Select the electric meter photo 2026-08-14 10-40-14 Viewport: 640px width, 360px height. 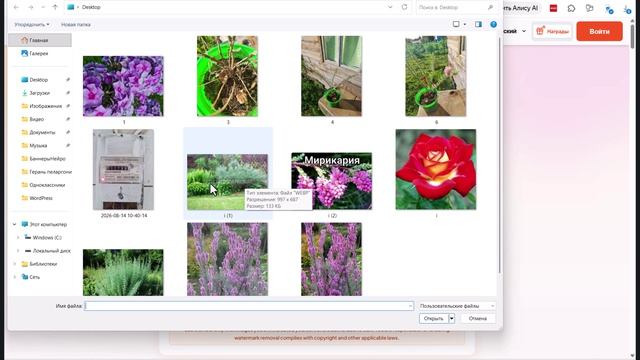click(123, 170)
